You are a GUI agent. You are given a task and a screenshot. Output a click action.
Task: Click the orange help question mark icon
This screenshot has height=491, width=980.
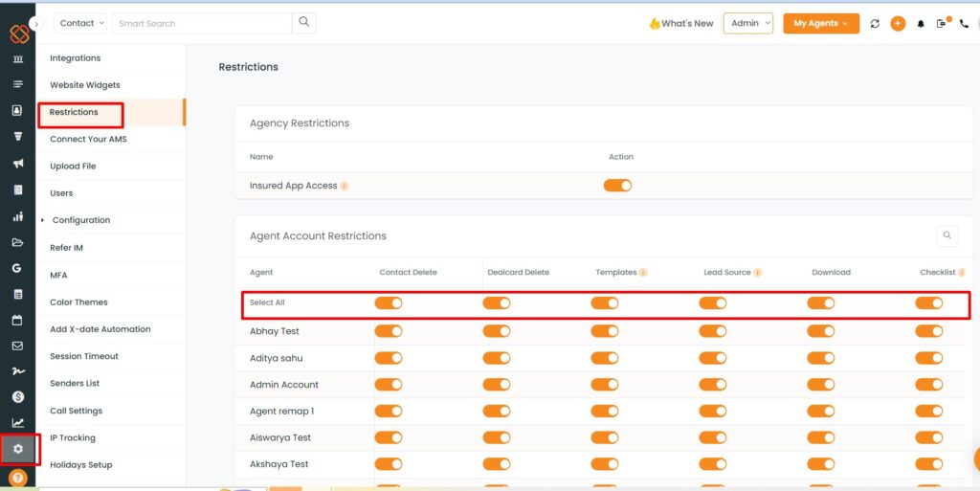coord(18,479)
